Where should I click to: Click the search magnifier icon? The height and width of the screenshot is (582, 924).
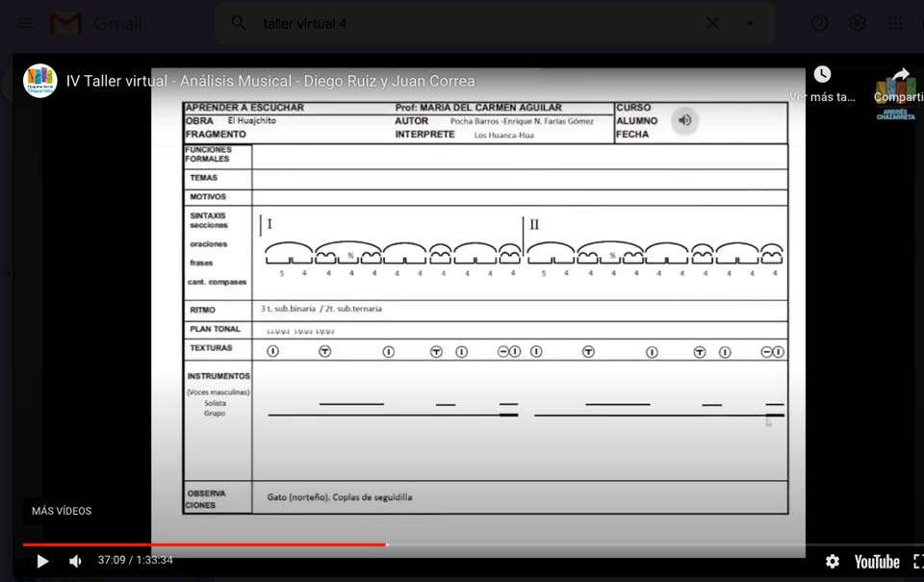point(239,23)
